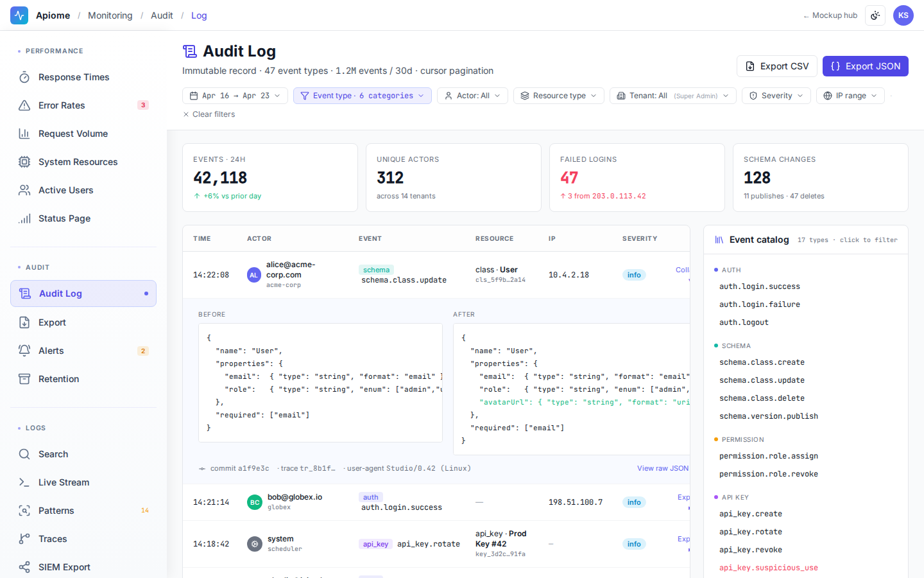The image size is (924, 578).
Task: Go back to Mockup hub
Action: (830, 15)
